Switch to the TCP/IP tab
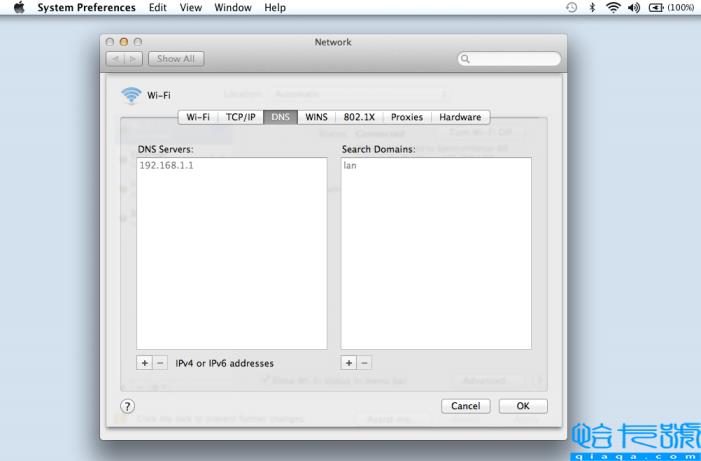This screenshot has width=701, height=461. click(x=240, y=117)
